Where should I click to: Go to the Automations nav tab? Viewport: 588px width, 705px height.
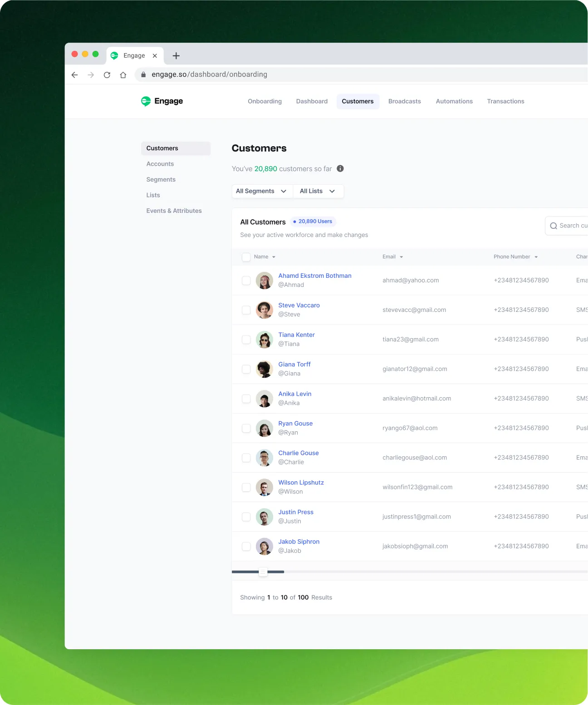click(454, 101)
